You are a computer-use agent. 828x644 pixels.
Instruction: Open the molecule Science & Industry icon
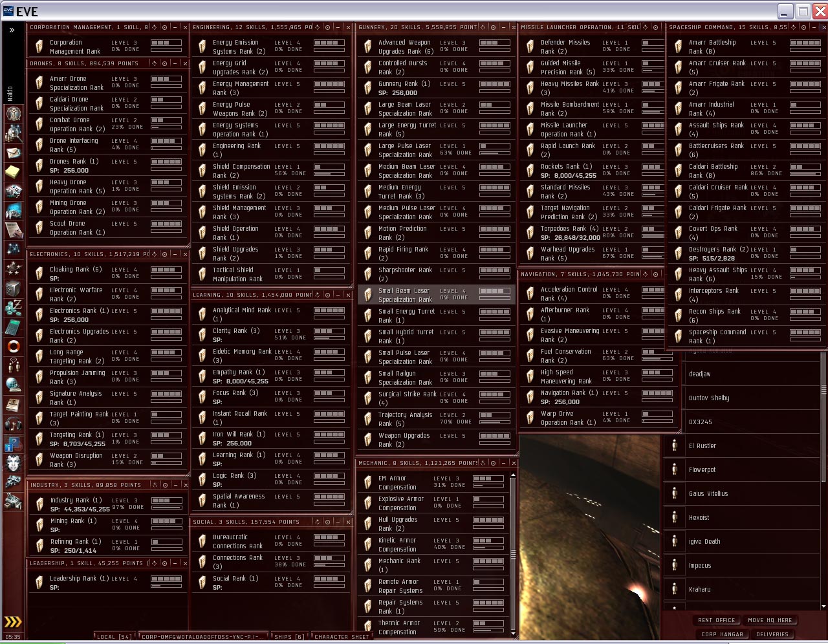click(x=14, y=308)
